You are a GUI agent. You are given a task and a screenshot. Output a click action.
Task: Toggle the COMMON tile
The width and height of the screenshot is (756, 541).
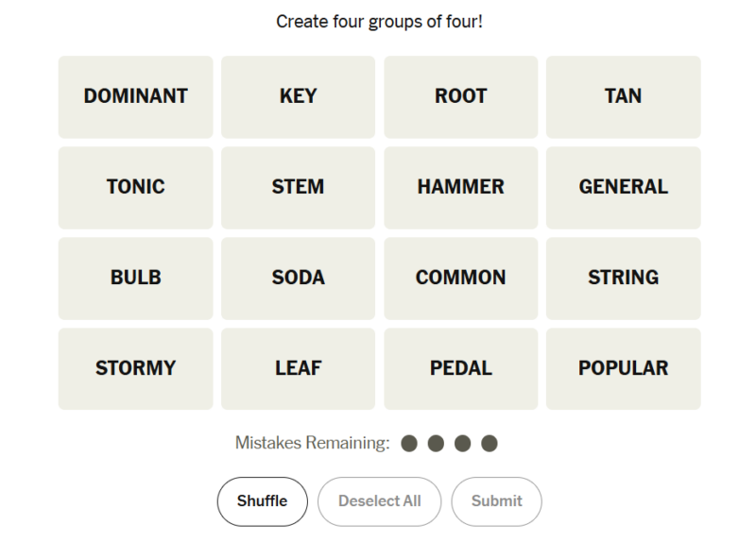[460, 278]
